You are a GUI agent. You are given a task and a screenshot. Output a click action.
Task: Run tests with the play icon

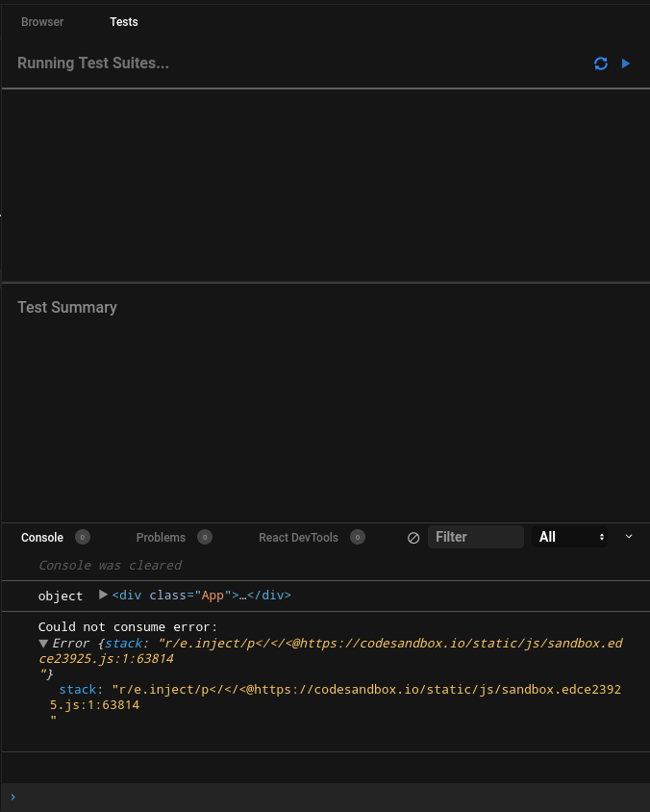click(x=626, y=63)
